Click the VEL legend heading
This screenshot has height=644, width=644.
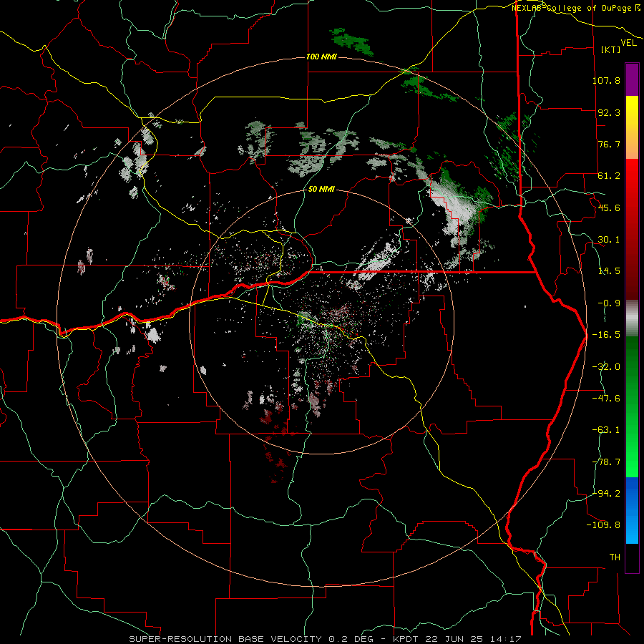coord(628,43)
